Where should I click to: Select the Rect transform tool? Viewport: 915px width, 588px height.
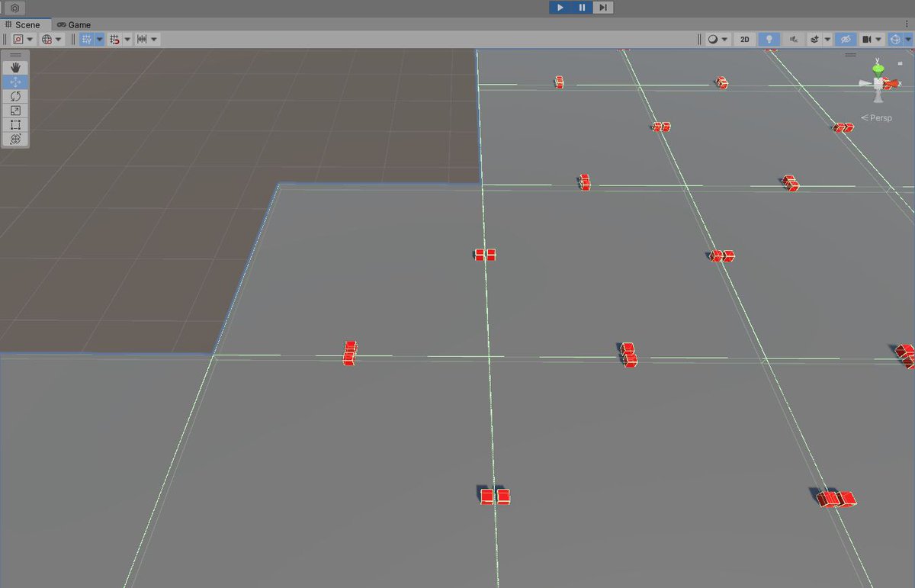(x=15, y=125)
